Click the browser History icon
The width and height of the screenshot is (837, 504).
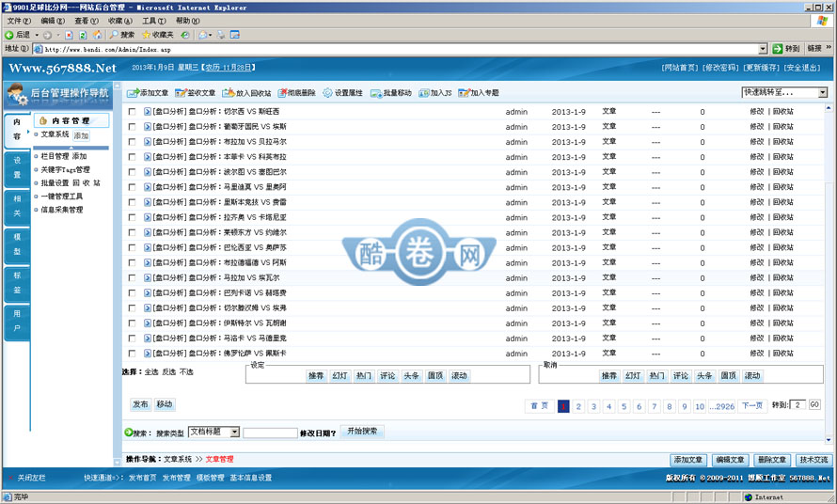tap(184, 35)
